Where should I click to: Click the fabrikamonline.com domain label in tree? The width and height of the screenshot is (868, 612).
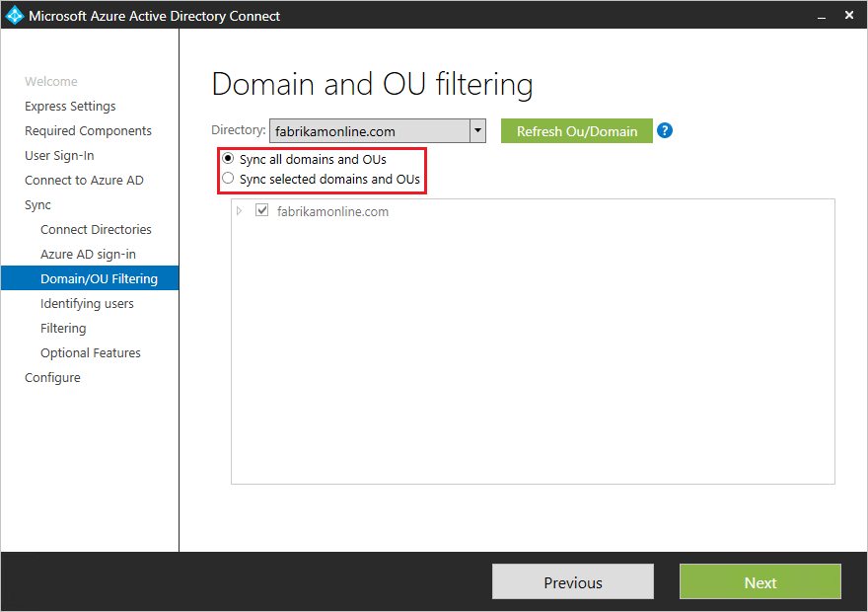pos(333,211)
